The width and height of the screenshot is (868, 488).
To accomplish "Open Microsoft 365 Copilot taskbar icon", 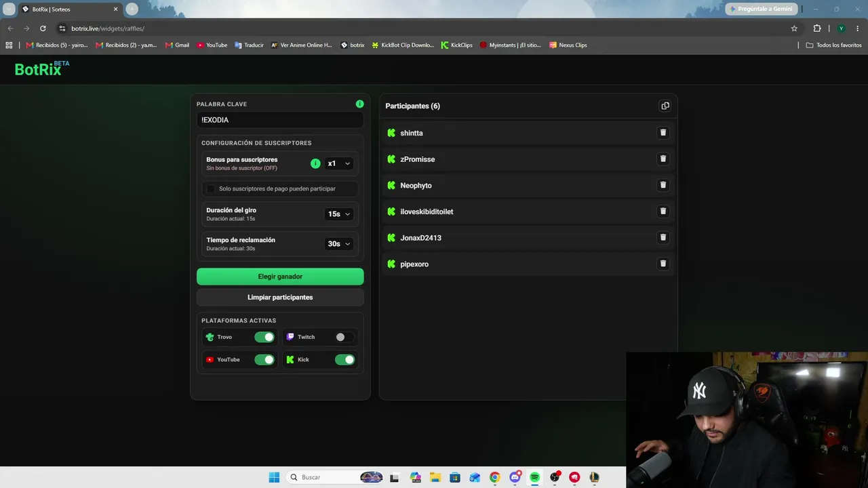I will pyautogui.click(x=416, y=477).
